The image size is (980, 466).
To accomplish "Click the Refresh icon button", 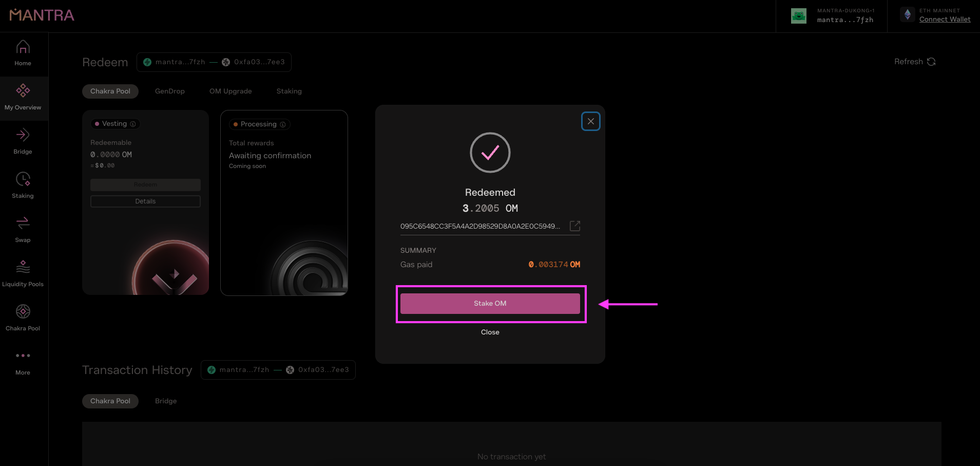I will [931, 62].
